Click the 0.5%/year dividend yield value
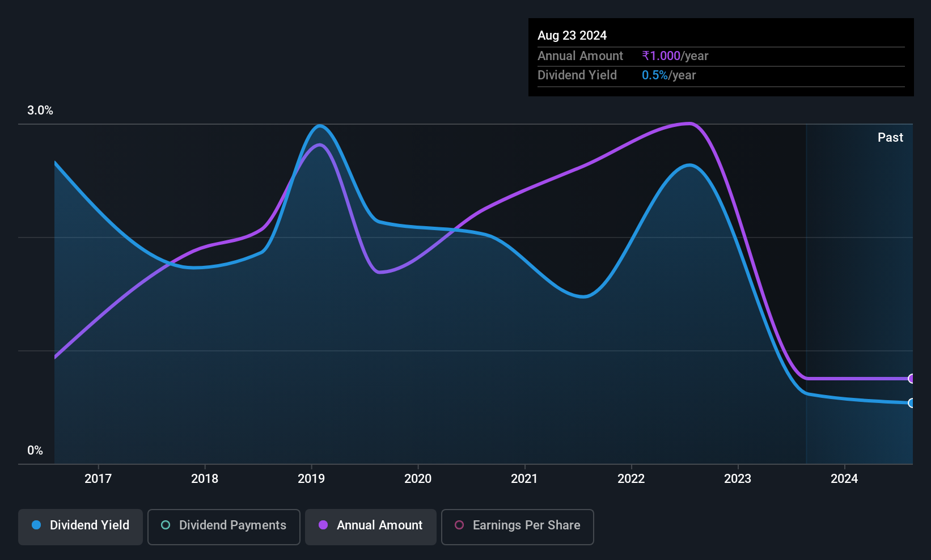Image resolution: width=931 pixels, height=560 pixels. [669, 75]
